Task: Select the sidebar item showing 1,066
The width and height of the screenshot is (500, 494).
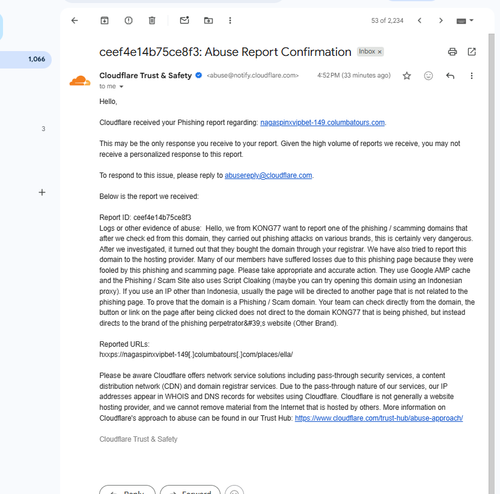Action: [26, 59]
